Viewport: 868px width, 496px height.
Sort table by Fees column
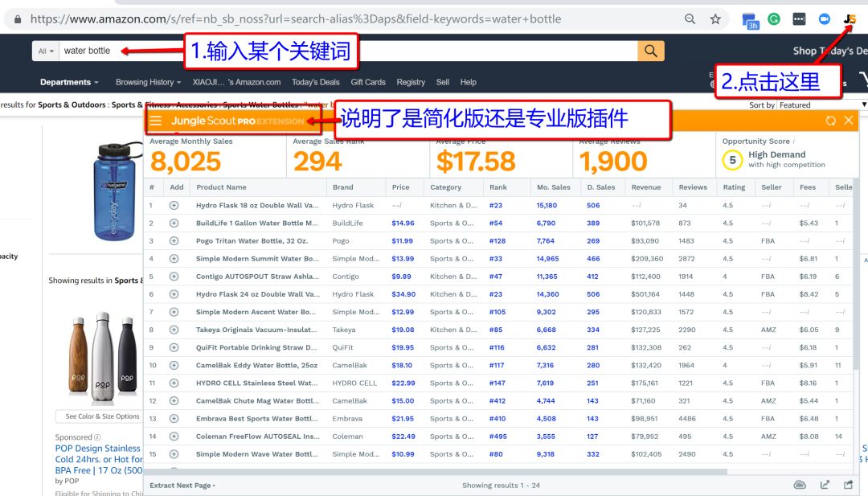pos(808,187)
